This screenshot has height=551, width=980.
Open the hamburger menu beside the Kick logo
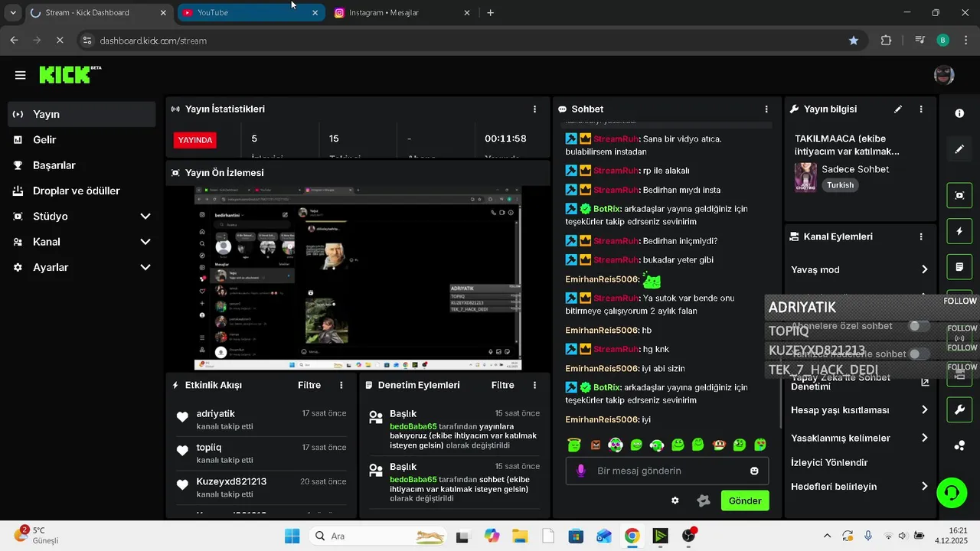pos(21,75)
